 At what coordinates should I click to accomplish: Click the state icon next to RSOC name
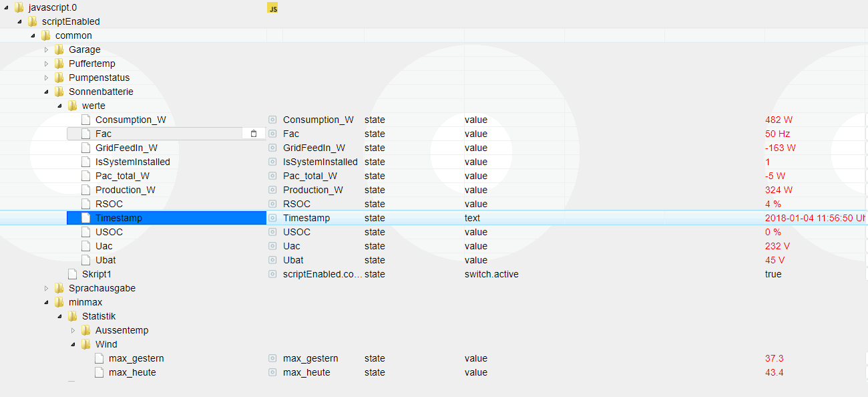272,204
